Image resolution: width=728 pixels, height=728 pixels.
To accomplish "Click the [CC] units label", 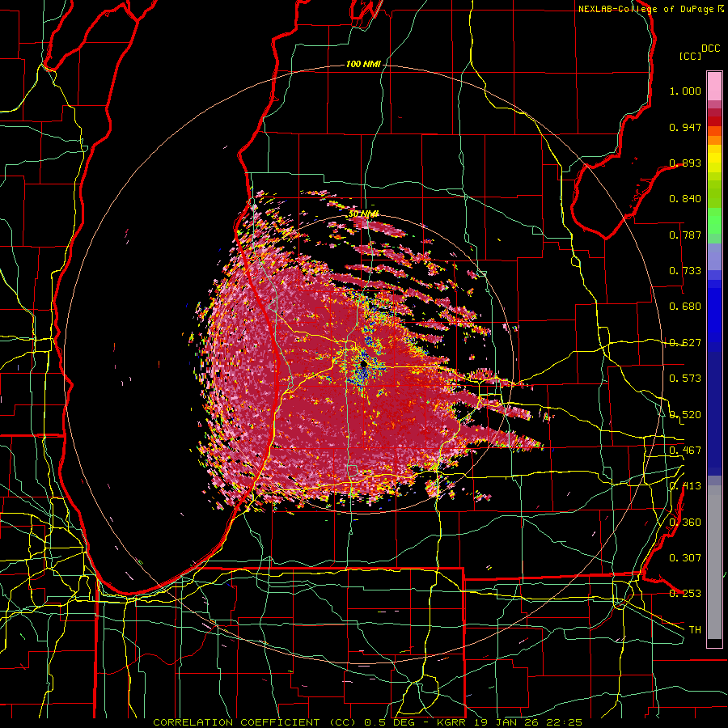I will pos(690,56).
